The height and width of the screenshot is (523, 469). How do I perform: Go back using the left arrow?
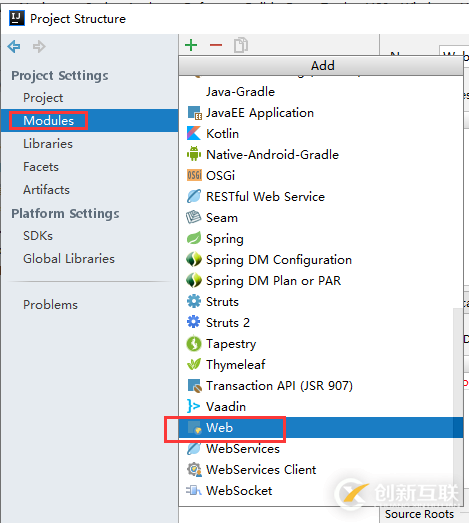[14, 46]
